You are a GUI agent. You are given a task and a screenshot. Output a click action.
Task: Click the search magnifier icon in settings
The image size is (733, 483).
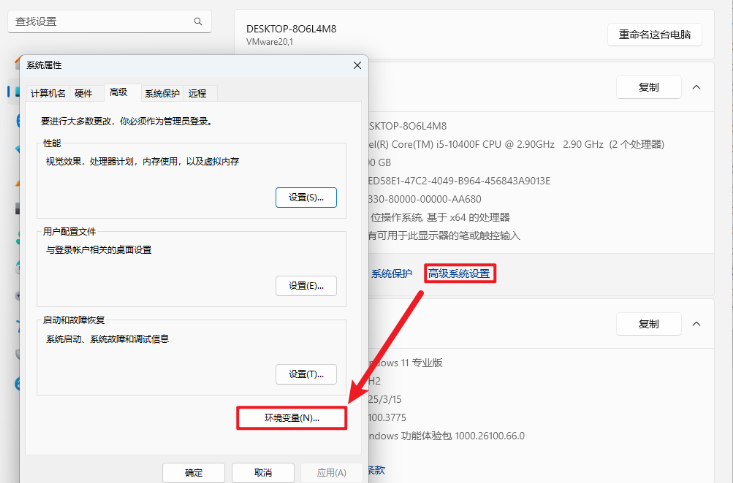[197, 21]
